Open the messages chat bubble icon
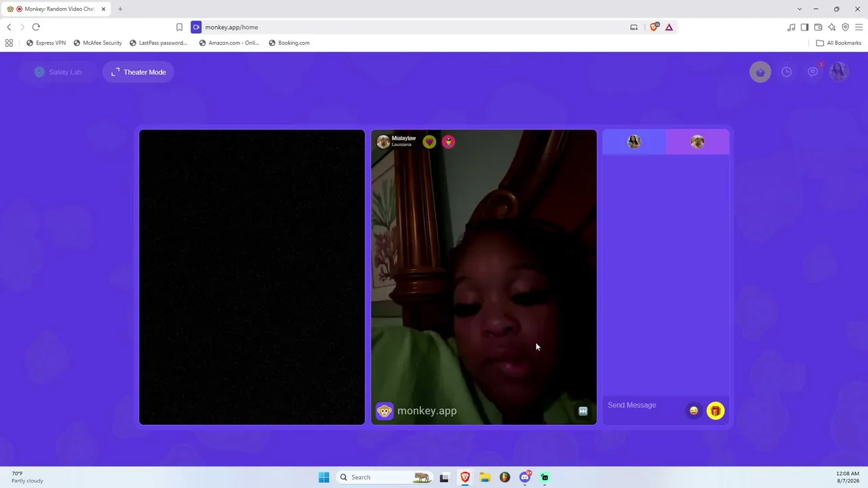The image size is (868, 488). (812, 72)
